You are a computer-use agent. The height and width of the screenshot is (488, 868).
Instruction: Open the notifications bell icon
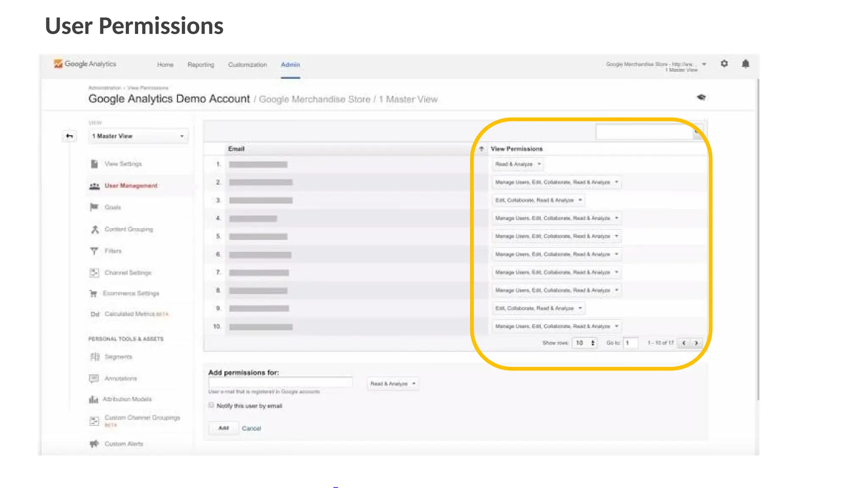tap(746, 64)
